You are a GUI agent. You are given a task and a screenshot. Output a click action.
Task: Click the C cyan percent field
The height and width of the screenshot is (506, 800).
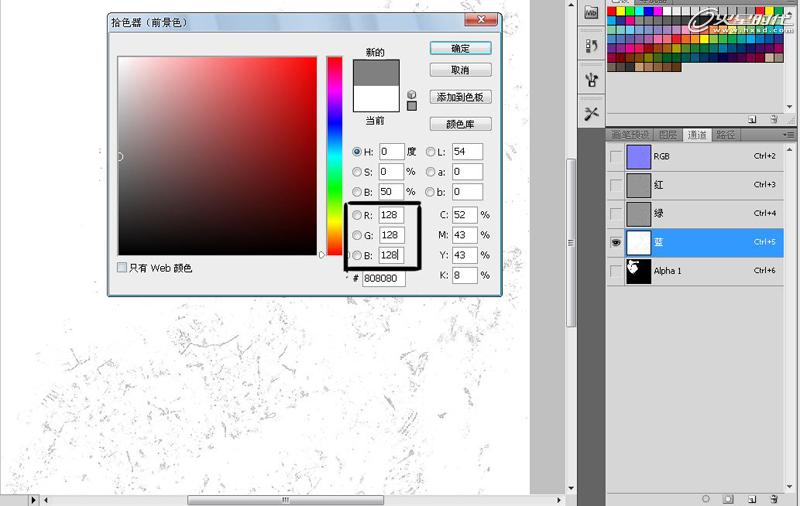click(464, 215)
